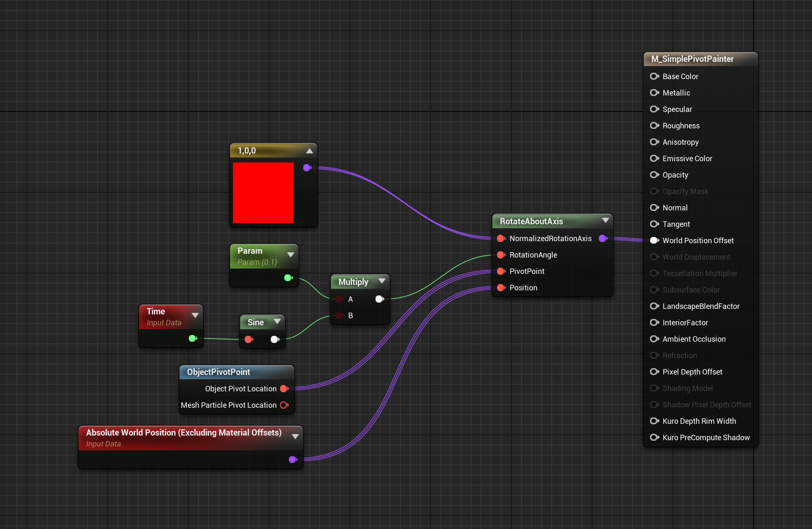Click RotateAboutAxis purple output pin
The image size is (812, 529).
(603, 238)
